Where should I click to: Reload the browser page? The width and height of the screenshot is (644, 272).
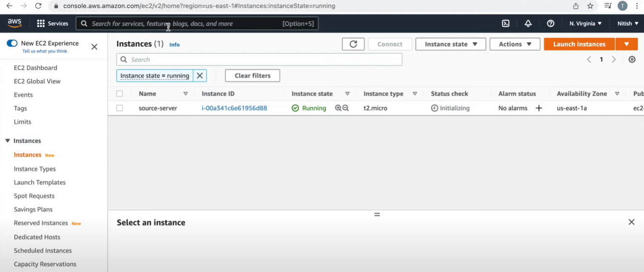coord(38,6)
